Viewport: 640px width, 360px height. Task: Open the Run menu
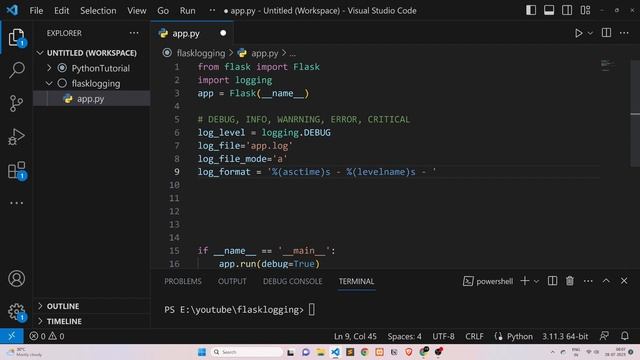click(187, 11)
